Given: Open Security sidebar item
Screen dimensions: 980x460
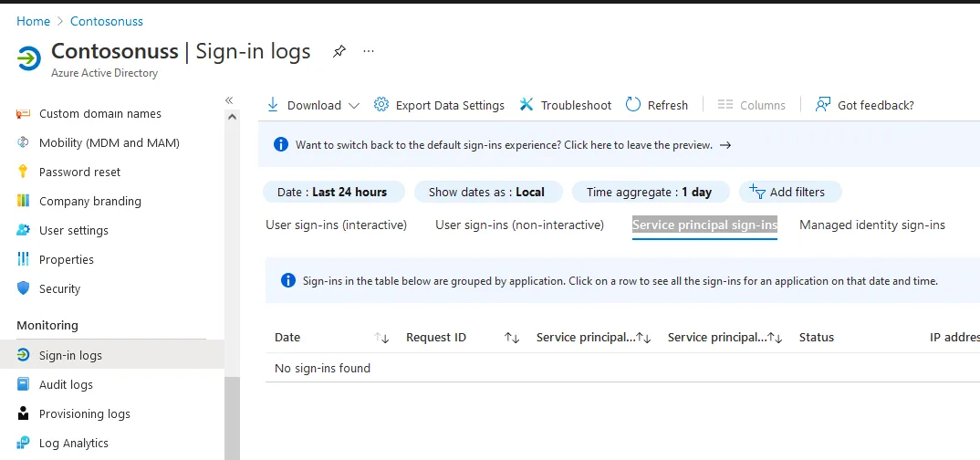Looking at the screenshot, I should [x=60, y=288].
